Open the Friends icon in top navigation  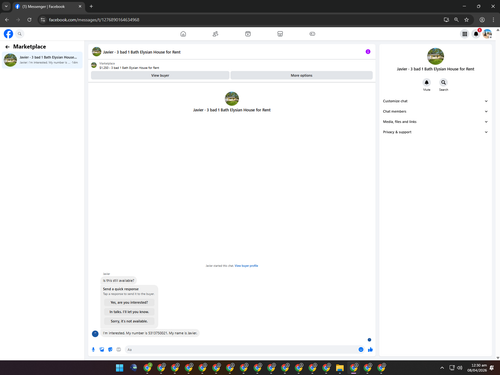click(x=215, y=34)
